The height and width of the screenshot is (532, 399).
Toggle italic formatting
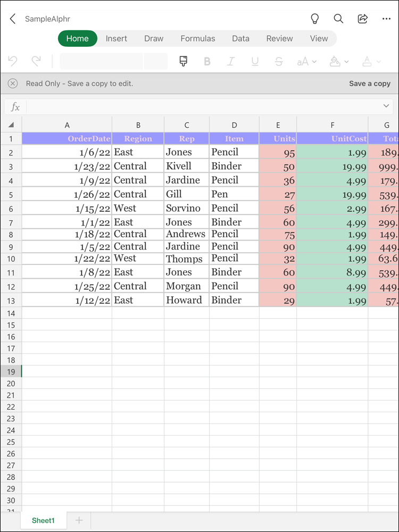tap(231, 61)
